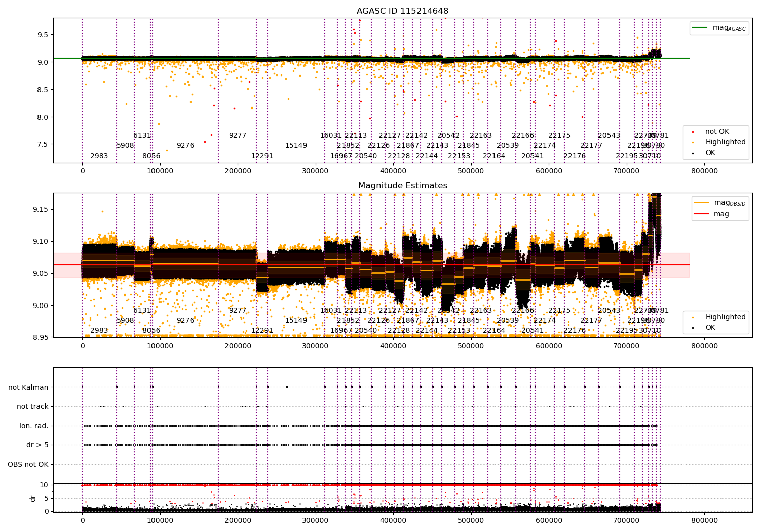760x532 pixels.
Task: Click obsid label "6131" in the middle plot
Action: (x=142, y=311)
